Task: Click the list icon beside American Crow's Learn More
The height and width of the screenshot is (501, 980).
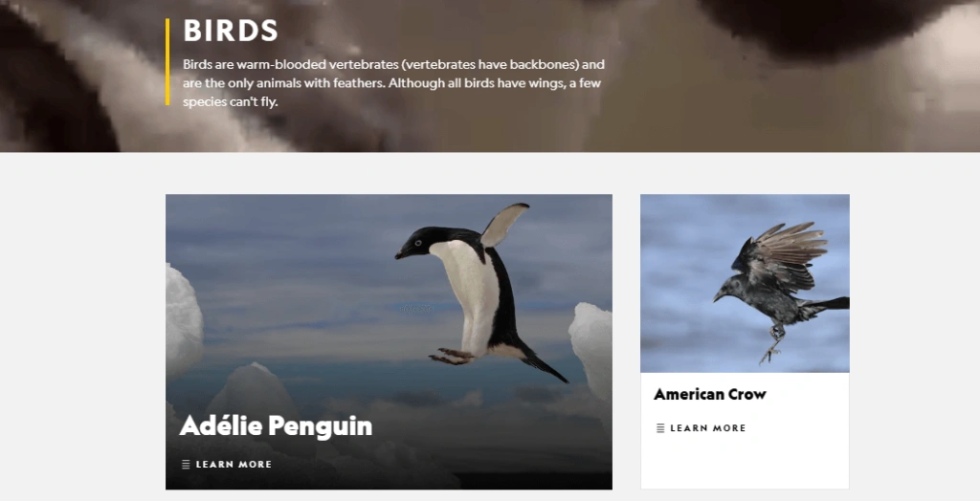Action: point(660,428)
